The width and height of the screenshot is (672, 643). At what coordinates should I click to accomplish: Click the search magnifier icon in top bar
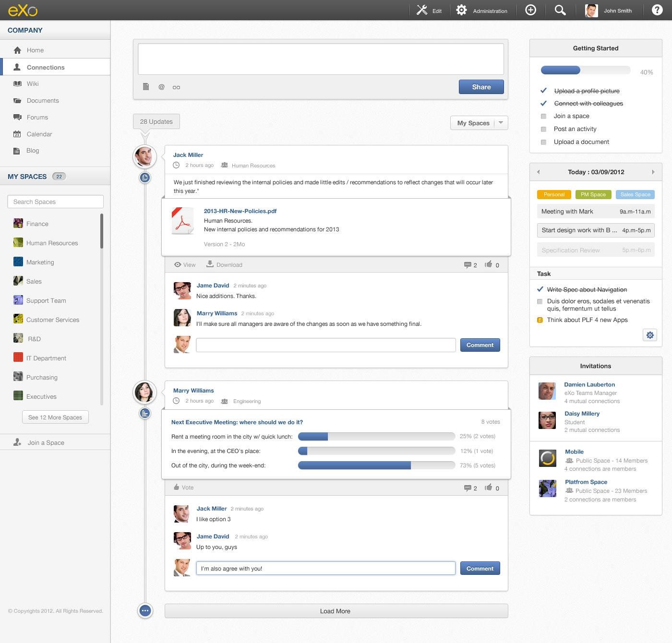tap(560, 11)
